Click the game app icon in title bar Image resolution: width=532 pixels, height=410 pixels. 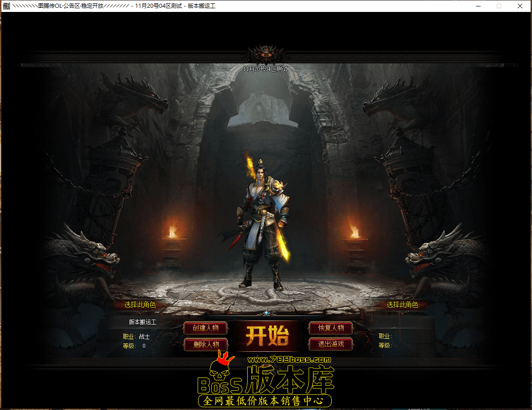6,6
